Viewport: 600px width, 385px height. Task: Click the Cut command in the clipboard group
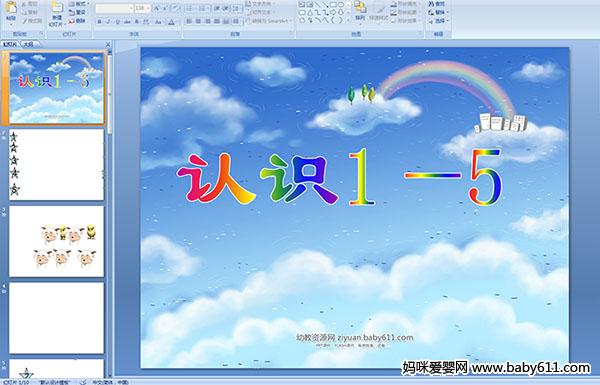[x=29, y=4]
